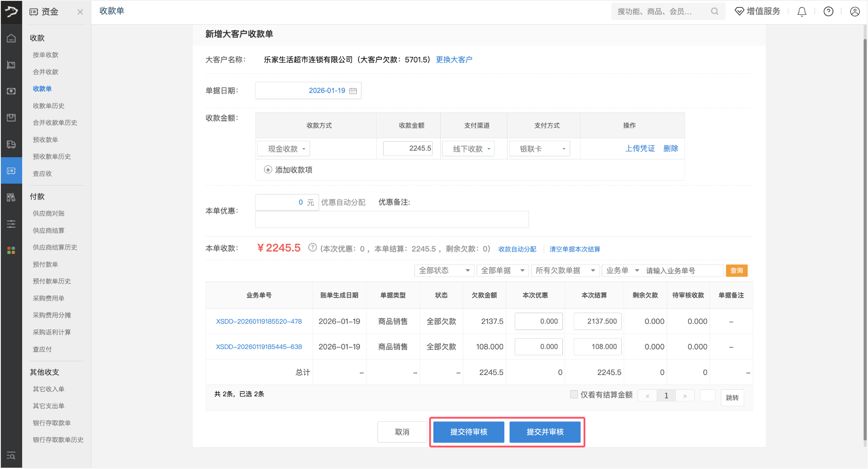
Task: Open colorful apps grid icon in sidebar
Action: pos(11,250)
